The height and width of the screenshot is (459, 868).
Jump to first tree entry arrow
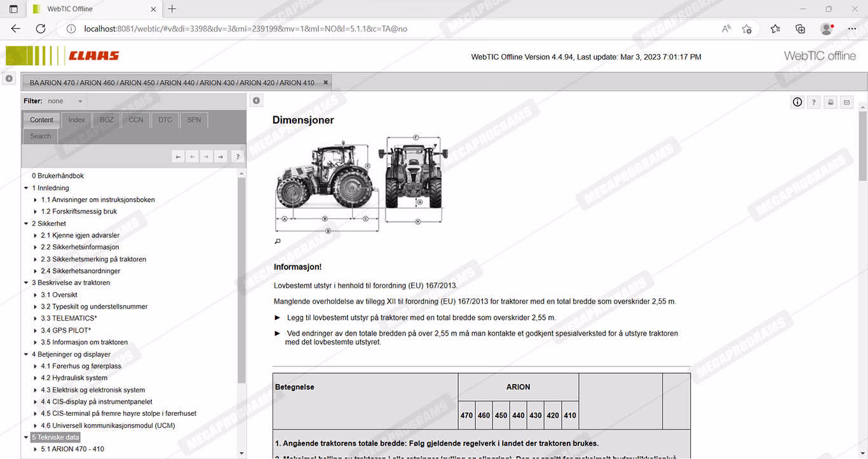[179, 156]
